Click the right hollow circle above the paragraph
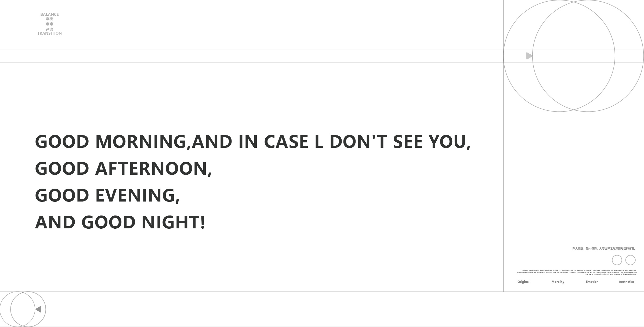 (x=630, y=260)
